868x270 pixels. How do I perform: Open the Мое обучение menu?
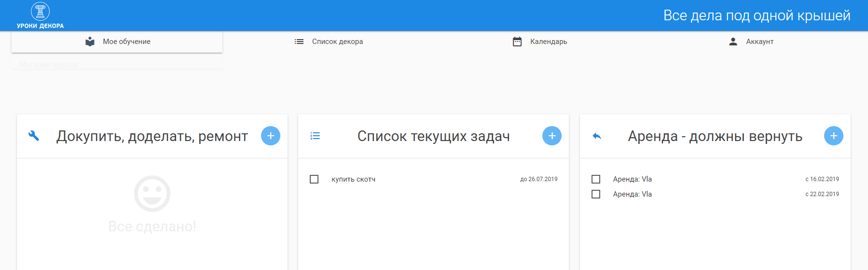[x=126, y=42]
